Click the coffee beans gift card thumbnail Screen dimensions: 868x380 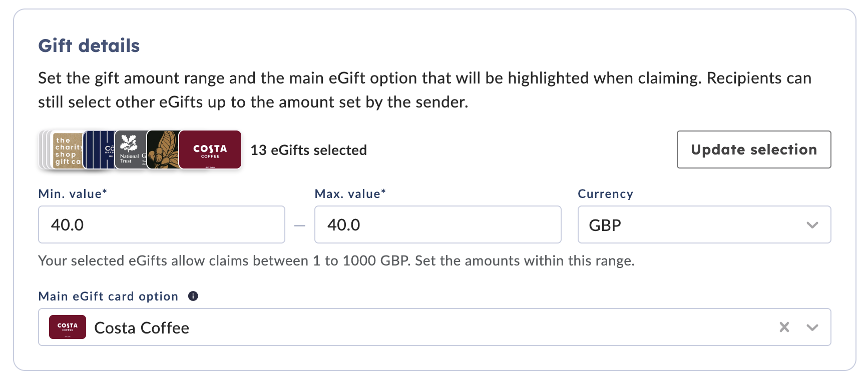[x=163, y=149]
